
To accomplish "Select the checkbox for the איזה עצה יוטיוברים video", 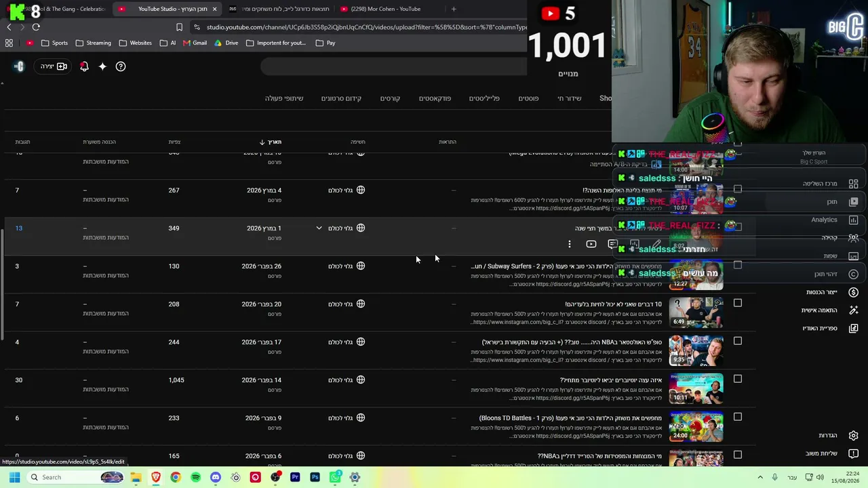I will tap(738, 379).
